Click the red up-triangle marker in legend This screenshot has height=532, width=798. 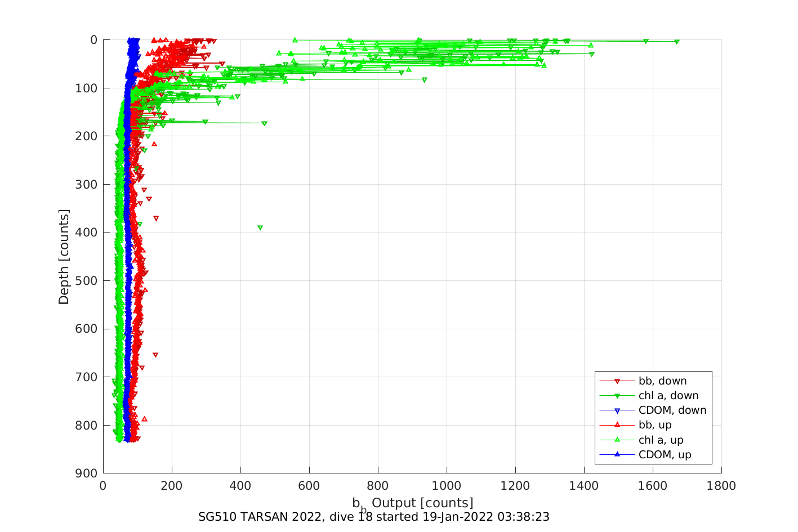tap(617, 425)
